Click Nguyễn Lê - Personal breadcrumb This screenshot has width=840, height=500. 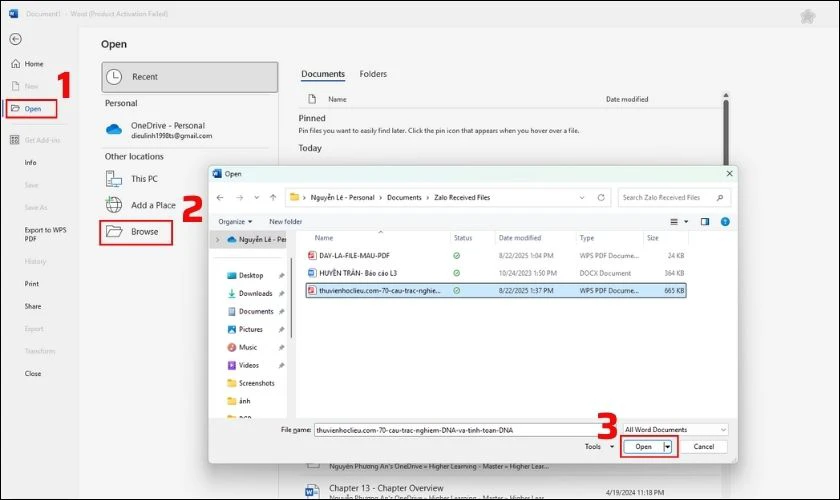(x=342, y=197)
